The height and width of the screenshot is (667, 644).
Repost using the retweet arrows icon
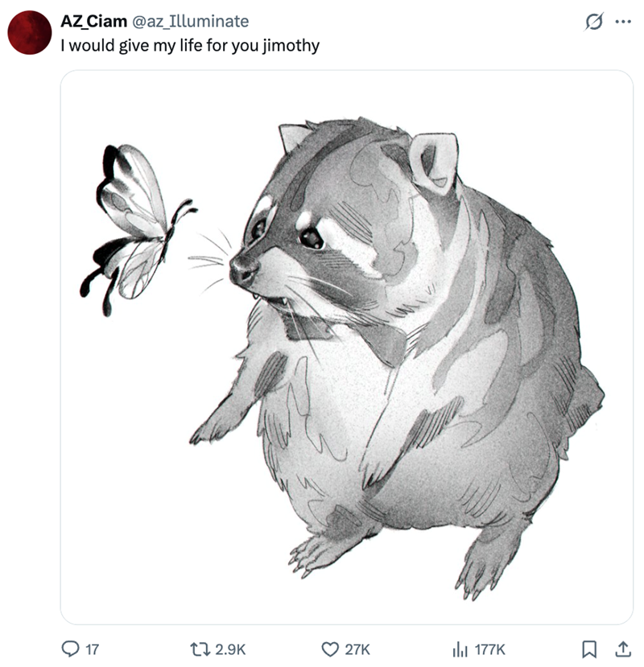coord(200,649)
